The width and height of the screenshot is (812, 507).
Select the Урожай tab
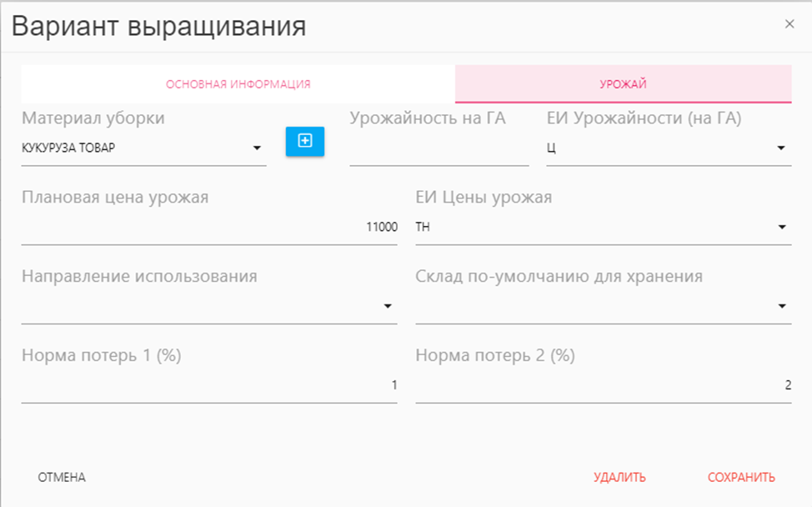(623, 84)
